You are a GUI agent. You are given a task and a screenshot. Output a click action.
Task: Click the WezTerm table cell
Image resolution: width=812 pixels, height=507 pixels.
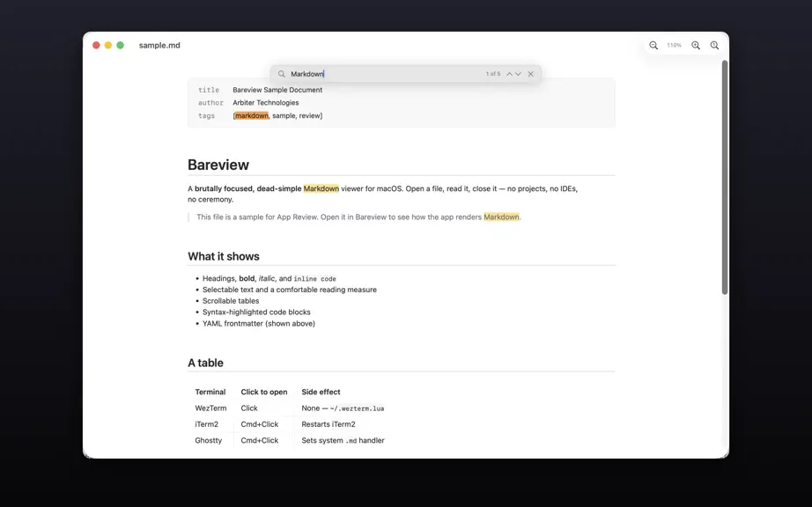[x=210, y=408]
